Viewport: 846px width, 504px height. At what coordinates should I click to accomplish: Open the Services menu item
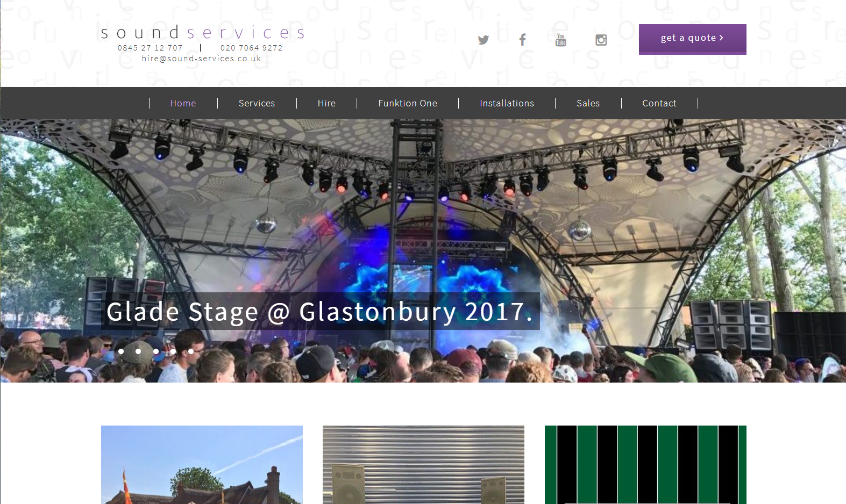pos(257,103)
